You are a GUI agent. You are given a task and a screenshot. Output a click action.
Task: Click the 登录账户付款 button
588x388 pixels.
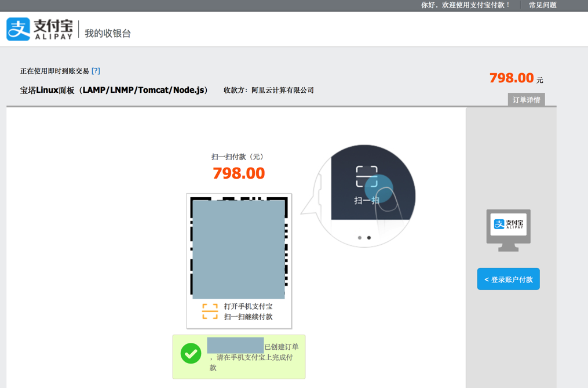[x=508, y=279]
